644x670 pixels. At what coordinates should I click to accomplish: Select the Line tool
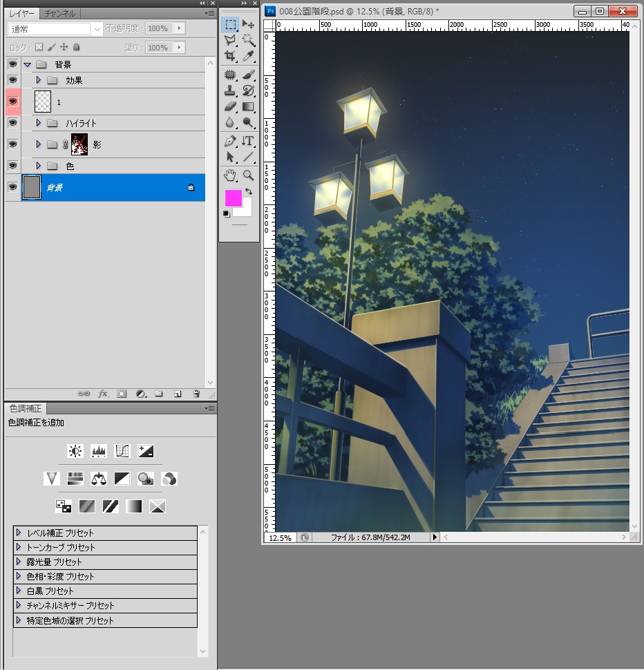coord(248,157)
